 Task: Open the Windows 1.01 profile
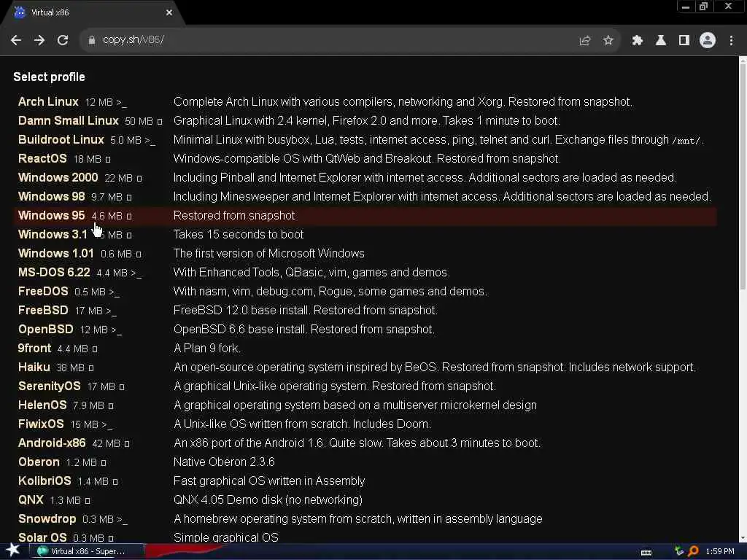[x=55, y=253]
